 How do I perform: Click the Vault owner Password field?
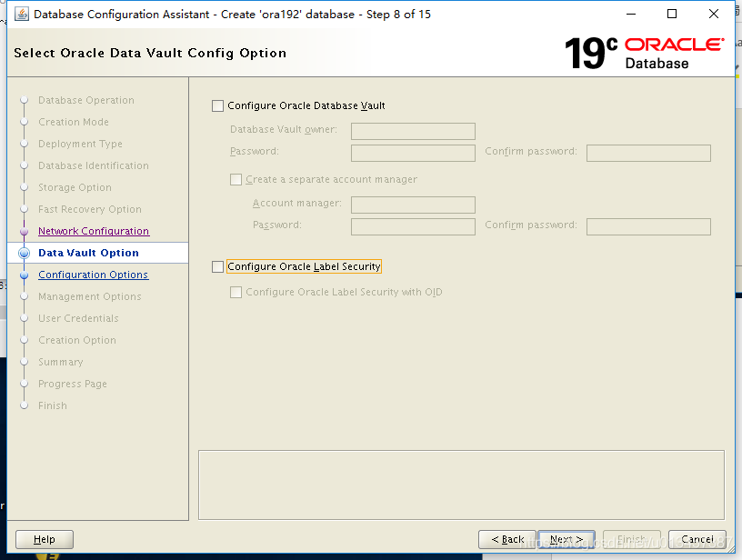(x=413, y=153)
